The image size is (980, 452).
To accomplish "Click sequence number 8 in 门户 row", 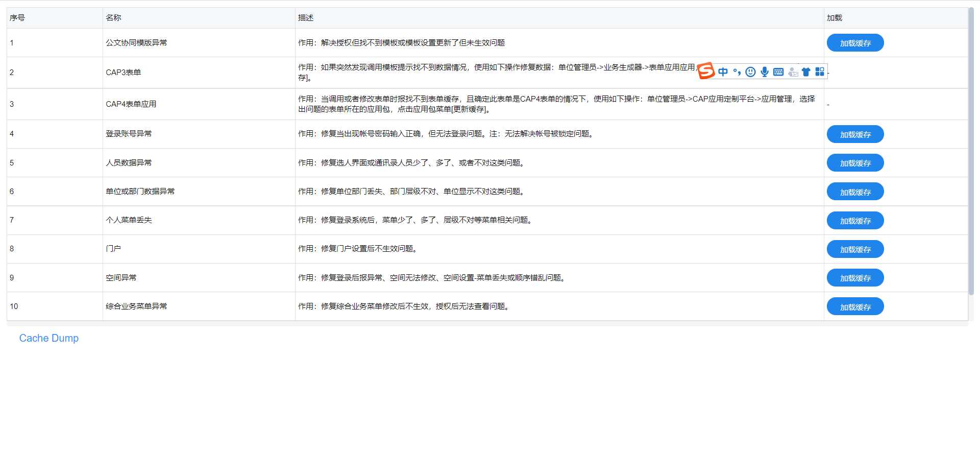I will coord(12,249).
